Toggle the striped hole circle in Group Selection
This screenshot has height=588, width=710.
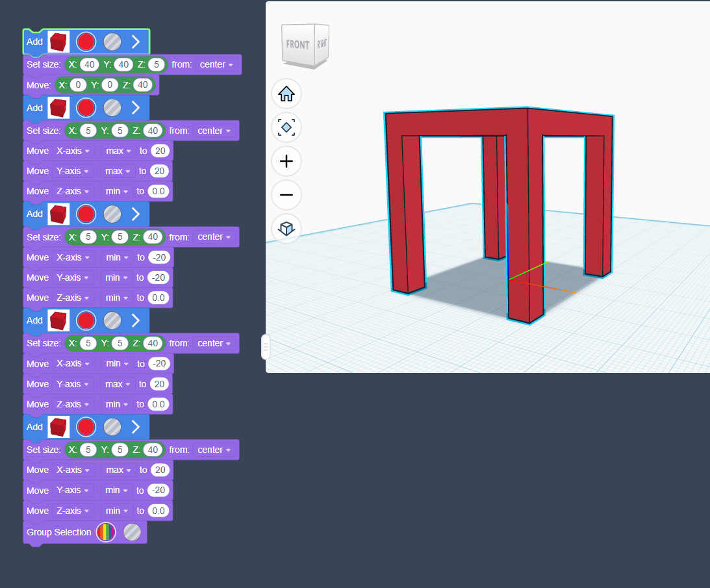pyautogui.click(x=132, y=532)
